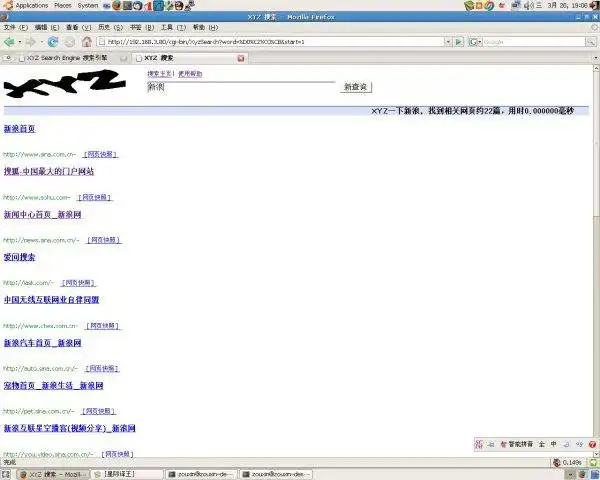600x480 pixels.
Task: Open 网页快照 for www.sina.com.cn
Action: pyautogui.click(x=100, y=154)
